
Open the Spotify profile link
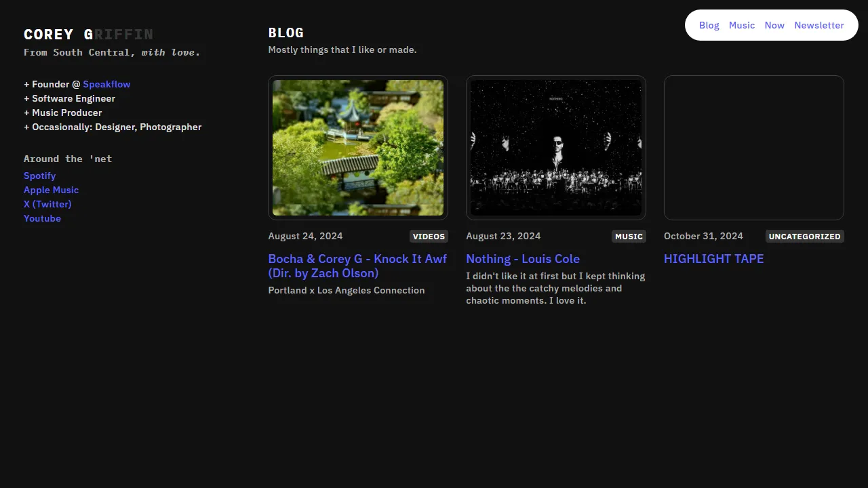[39, 176]
